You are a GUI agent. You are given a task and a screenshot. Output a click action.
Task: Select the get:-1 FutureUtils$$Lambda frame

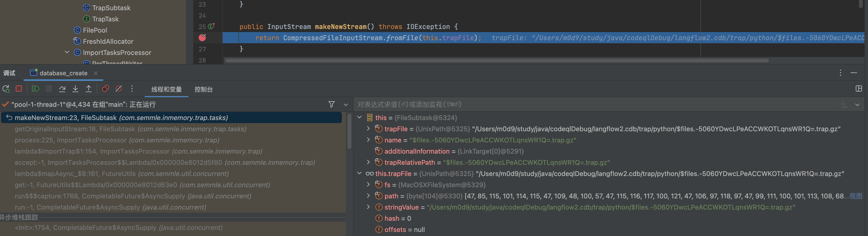coord(173,185)
